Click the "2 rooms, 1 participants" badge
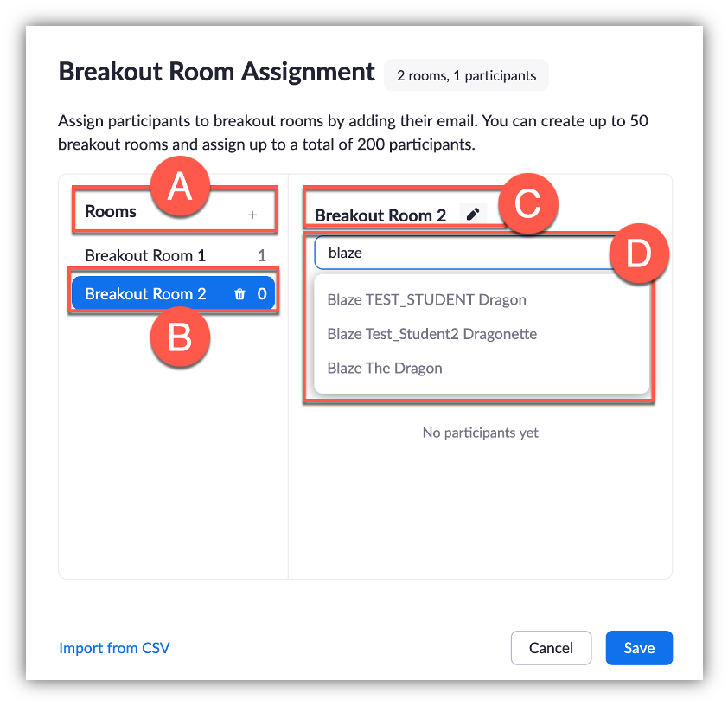Image resolution: width=728 pixels, height=706 pixels. [466, 75]
